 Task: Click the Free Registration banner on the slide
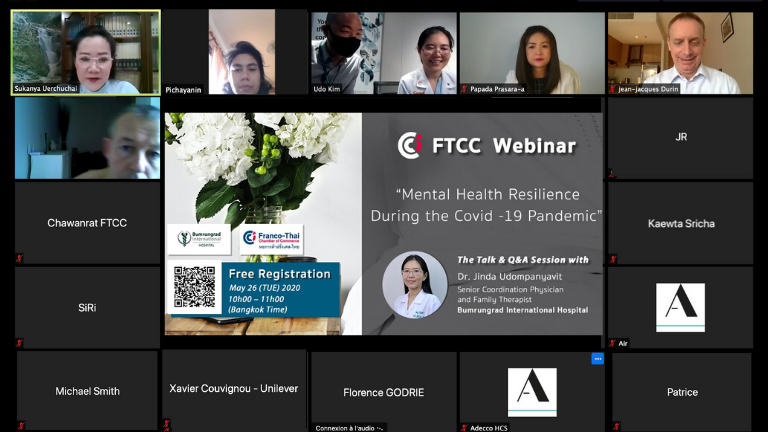[x=280, y=274]
